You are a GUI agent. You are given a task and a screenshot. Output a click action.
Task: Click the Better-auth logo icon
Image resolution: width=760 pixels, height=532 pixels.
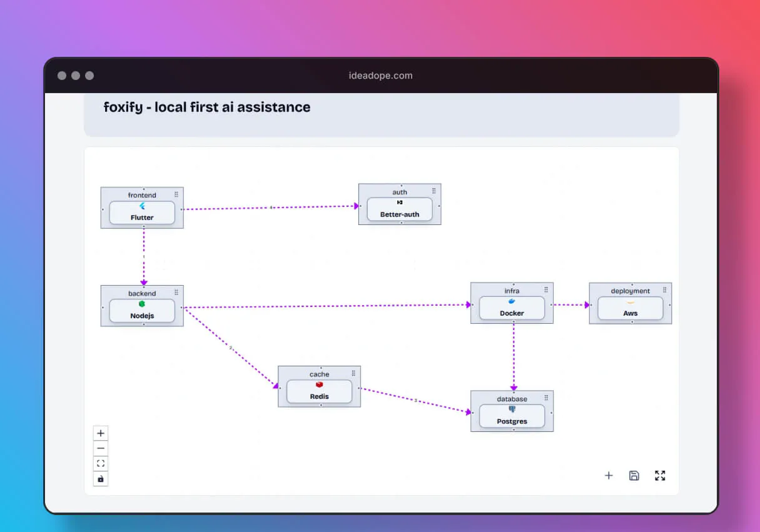pyautogui.click(x=400, y=203)
